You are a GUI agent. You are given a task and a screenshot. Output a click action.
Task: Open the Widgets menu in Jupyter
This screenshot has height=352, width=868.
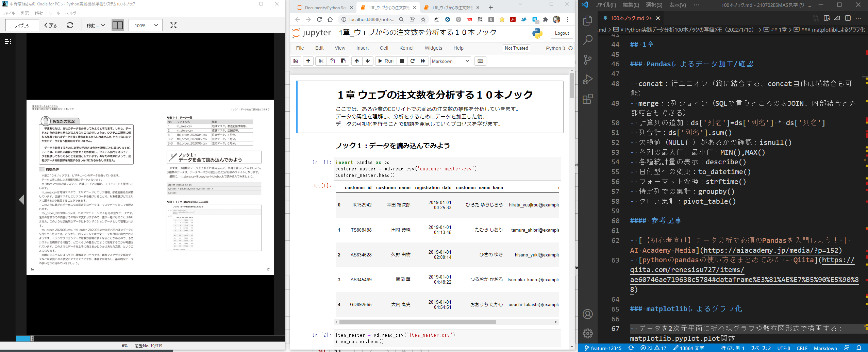433,48
